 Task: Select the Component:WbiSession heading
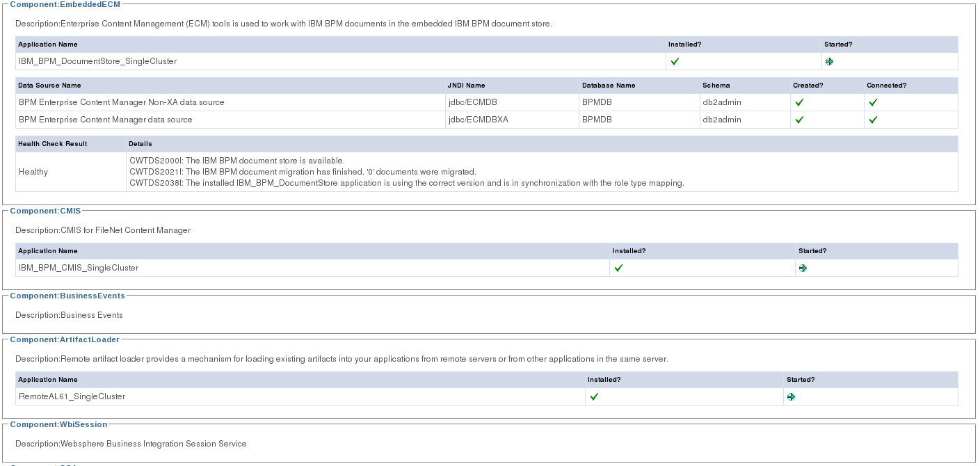click(58, 424)
